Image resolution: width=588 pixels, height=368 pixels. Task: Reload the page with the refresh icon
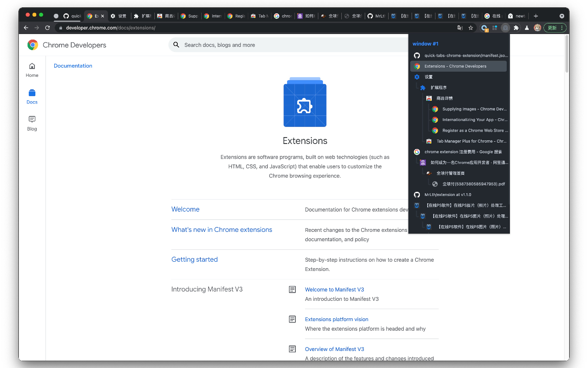(47, 28)
